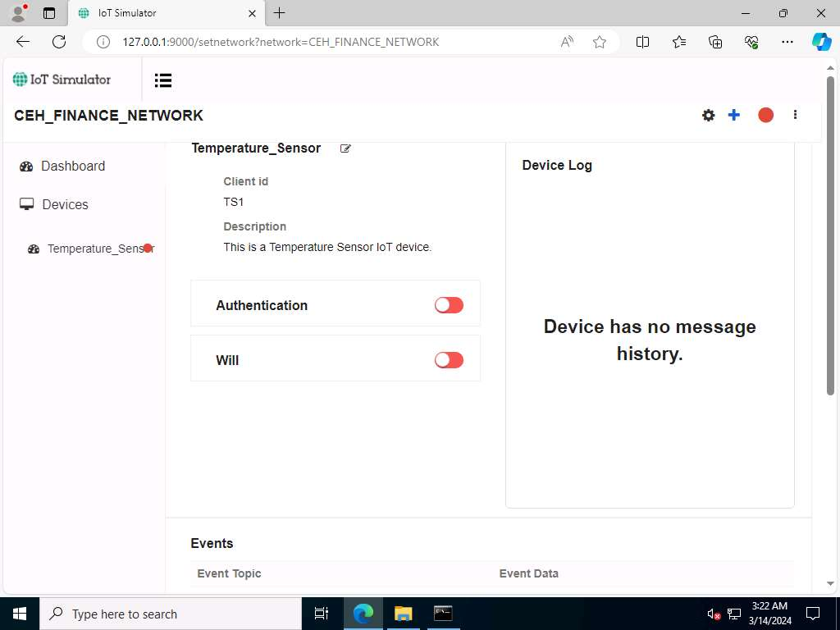Enable the Authentication toggle
This screenshot has width=840, height=630.
(449, 305)
